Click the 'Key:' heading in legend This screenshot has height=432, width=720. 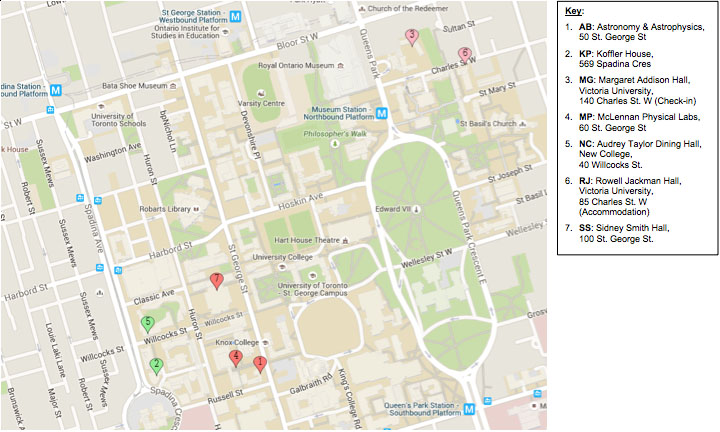coord(574,11)
